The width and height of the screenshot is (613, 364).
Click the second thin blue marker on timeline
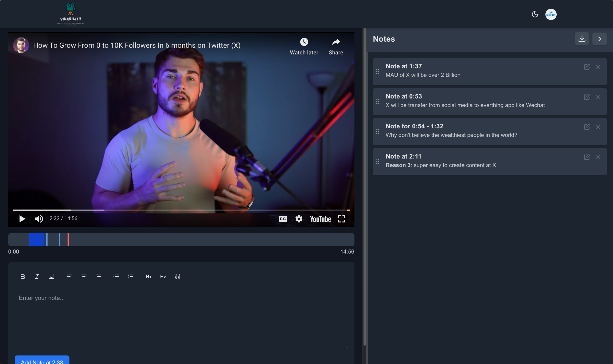click(x=60, y=240)
